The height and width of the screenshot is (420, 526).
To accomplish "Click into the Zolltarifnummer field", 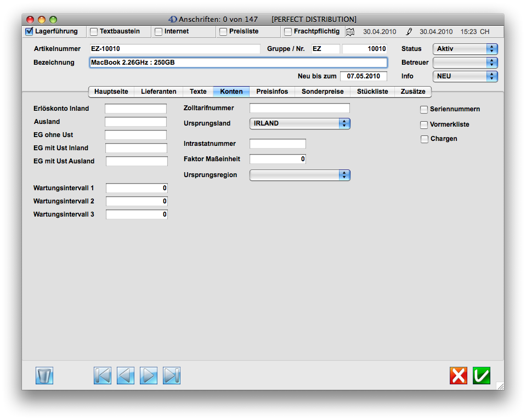I will (x=299, y=108).
